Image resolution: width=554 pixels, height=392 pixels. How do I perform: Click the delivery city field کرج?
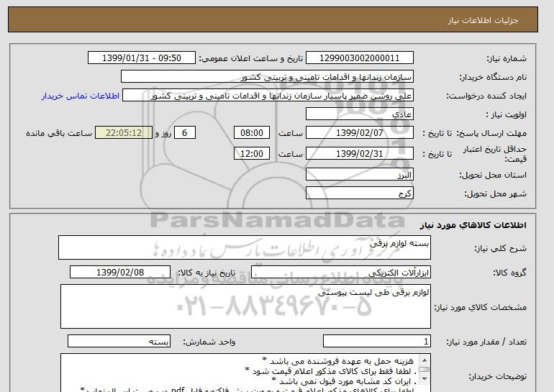[x=359, y=193]
